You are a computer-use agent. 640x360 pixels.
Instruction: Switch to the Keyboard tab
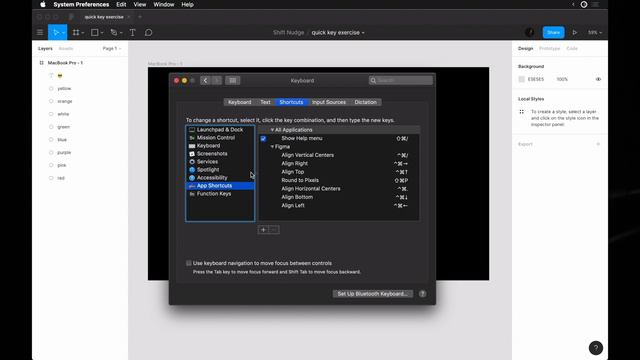click(240, 102)
